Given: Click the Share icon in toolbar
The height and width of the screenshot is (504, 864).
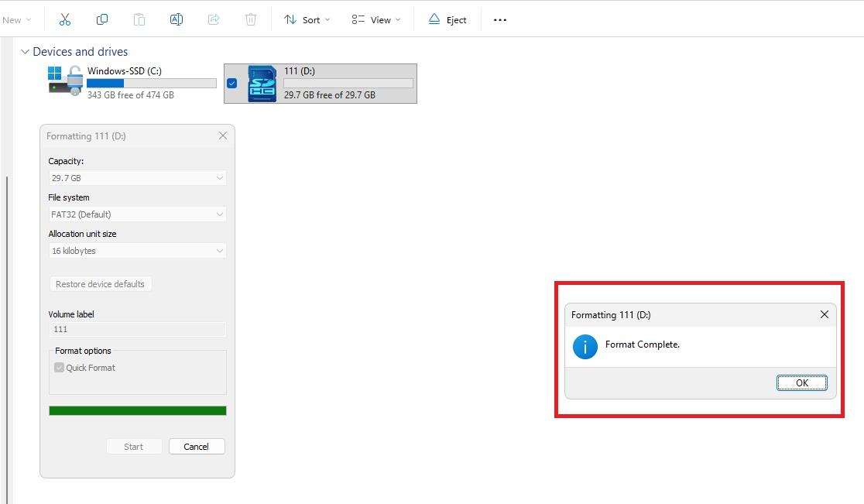Looking at the screenshot, I should pyautogui.click(x=214, y=19).
